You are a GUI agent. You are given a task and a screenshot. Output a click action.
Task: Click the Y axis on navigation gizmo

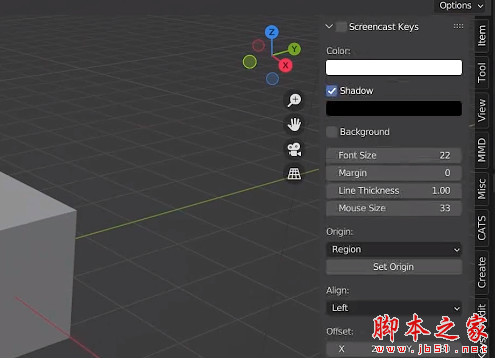click(x=294, y=49)
